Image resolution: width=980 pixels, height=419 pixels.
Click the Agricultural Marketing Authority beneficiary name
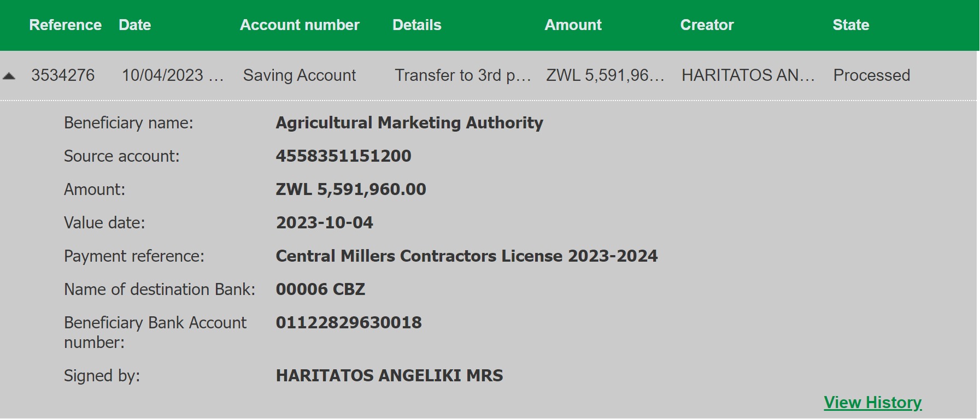[x=409, y=123]
